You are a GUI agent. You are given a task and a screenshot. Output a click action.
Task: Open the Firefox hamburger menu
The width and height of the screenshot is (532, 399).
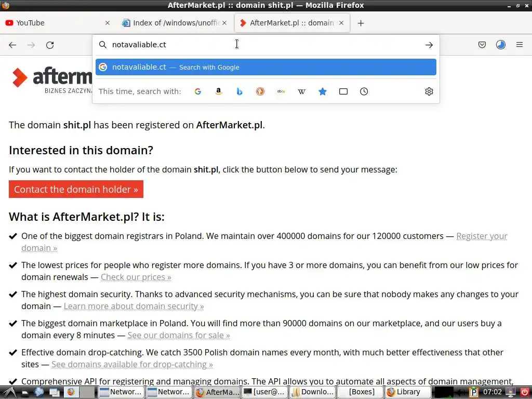pyautogui.click(x=519, y=45)
